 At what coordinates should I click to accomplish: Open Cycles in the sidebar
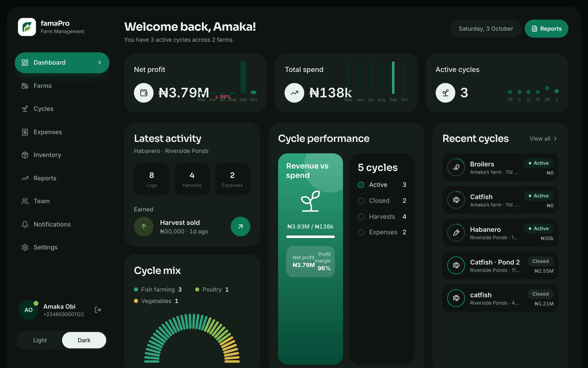pos(62,109)
